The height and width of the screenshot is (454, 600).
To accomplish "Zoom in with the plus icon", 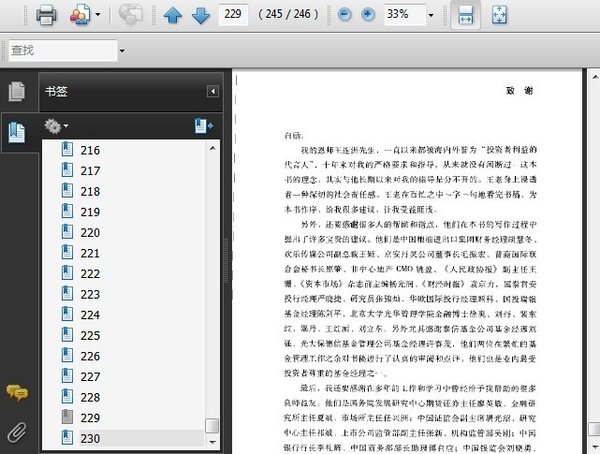I will pyautogui.click(x=368, y=15).
